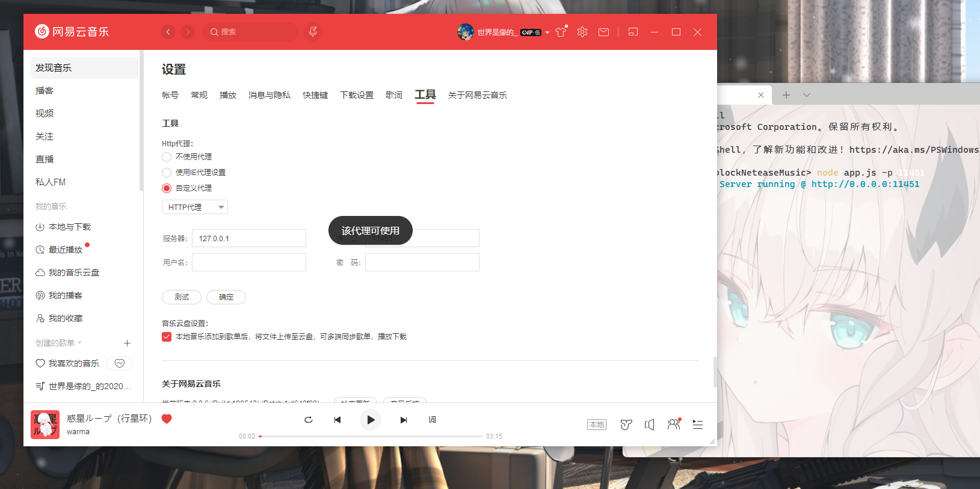Image resolution: width=980 pixels, height=489 pixels.
Task: Switch to 消息与隐私 settings tab
Action: pos(270,95)
